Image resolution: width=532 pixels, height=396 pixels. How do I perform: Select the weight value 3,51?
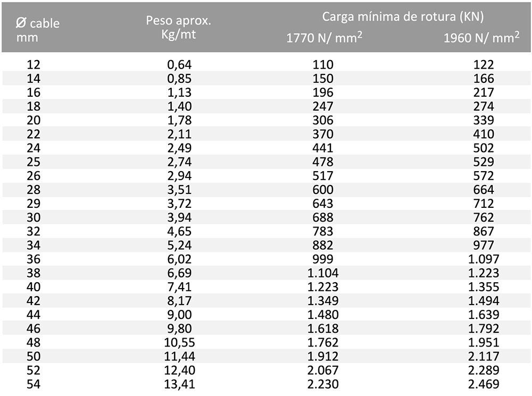[179, 190]
